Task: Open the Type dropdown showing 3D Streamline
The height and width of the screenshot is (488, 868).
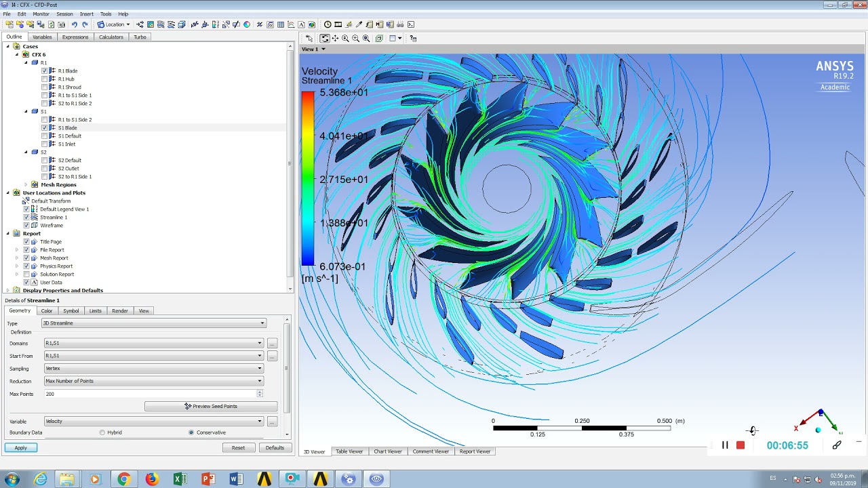Action: [154, 323]
